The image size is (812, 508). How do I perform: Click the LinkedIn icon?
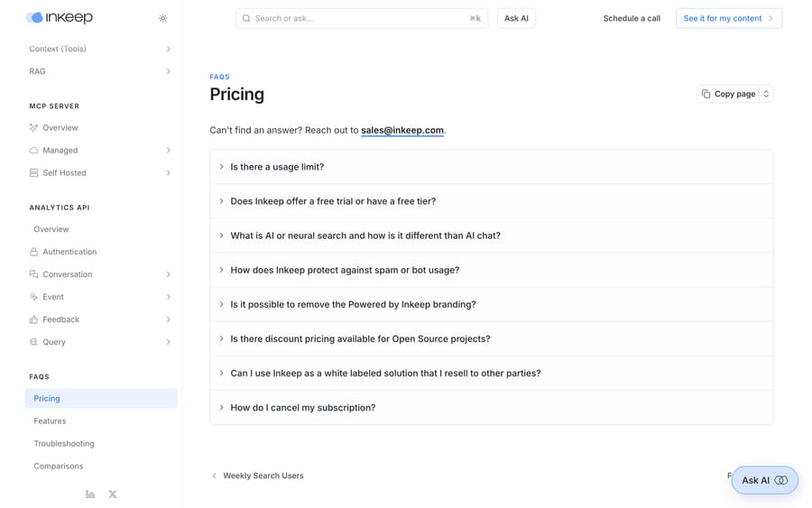[90, 494]
